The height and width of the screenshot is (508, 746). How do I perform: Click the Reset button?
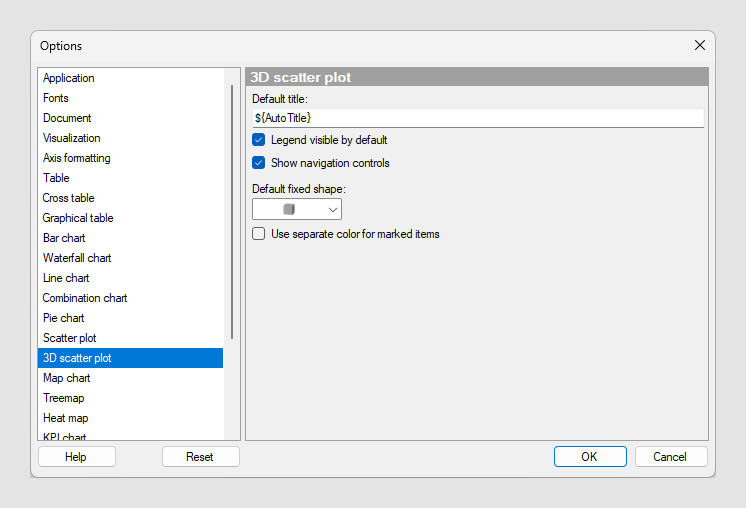pos(200,457)
